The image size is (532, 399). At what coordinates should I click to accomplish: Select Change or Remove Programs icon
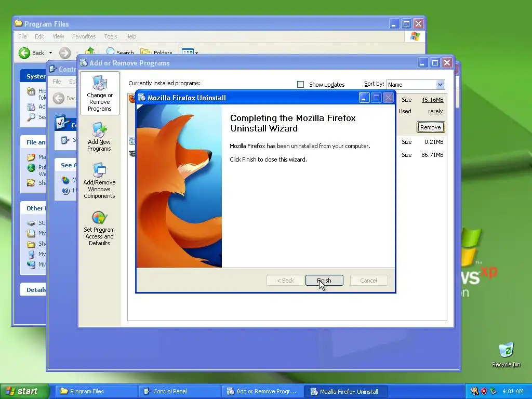pos(99,94)
